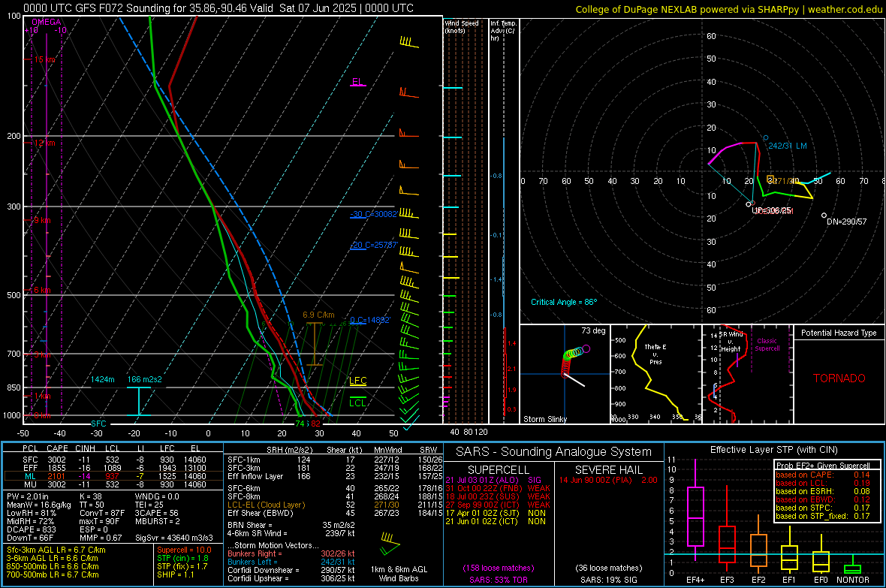Click the 'Prob EF2+ Given Supercell' header

[823, 466]
